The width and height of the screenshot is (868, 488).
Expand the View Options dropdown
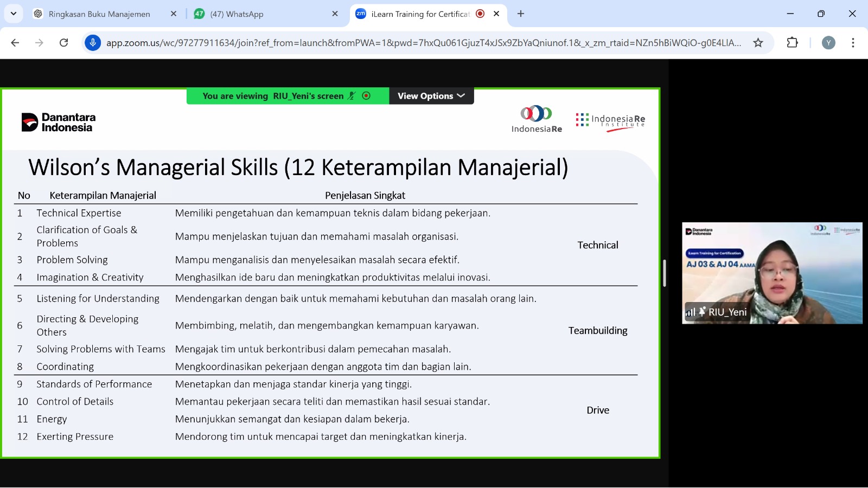[431, 96]
